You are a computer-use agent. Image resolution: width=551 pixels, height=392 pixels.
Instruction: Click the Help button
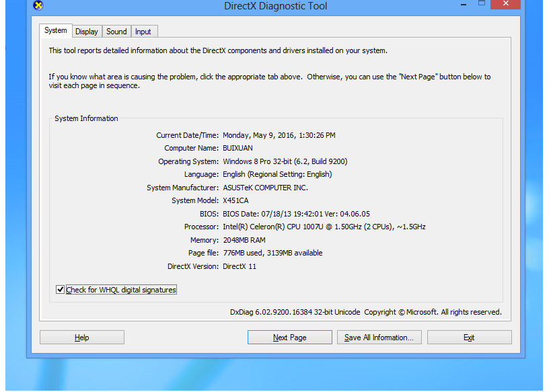coord(82,338)
